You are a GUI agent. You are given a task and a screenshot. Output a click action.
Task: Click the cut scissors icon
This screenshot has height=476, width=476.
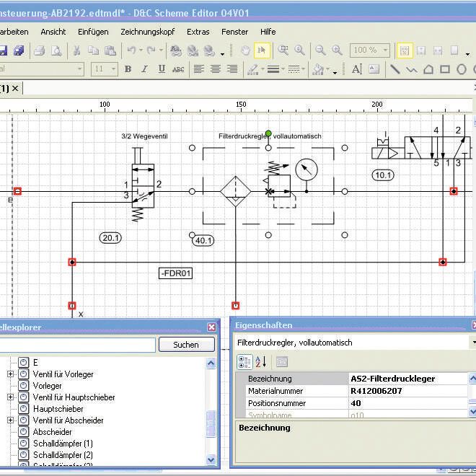pos(76,50)
